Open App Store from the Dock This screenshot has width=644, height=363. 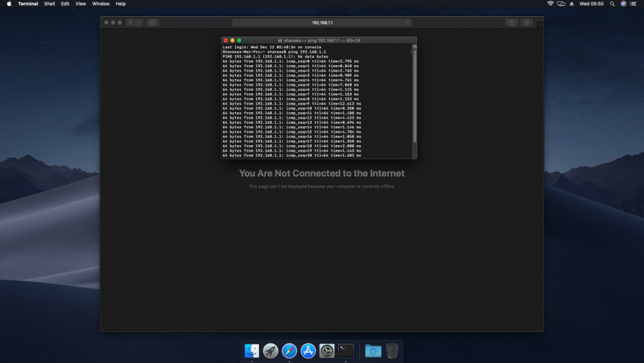(x=308, y=351)
